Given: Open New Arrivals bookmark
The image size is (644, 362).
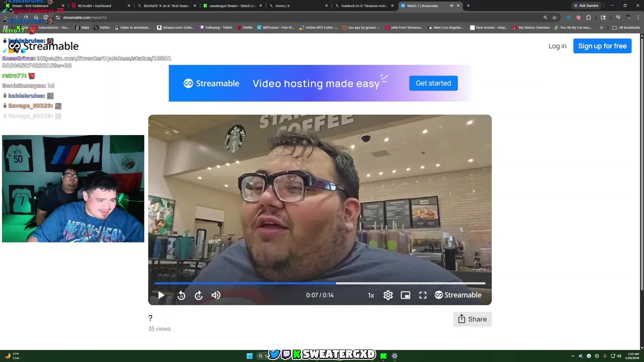Looking at the screenshot, I should point(489,28).
